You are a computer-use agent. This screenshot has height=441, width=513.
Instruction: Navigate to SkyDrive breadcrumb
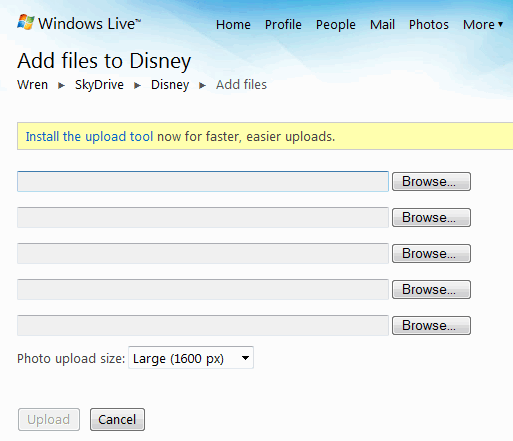99,85
